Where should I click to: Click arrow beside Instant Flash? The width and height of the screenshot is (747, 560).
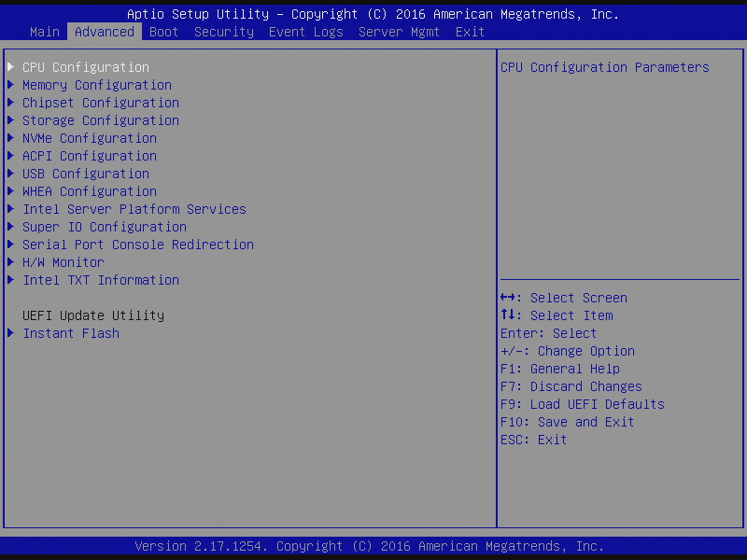click(11, 333)
